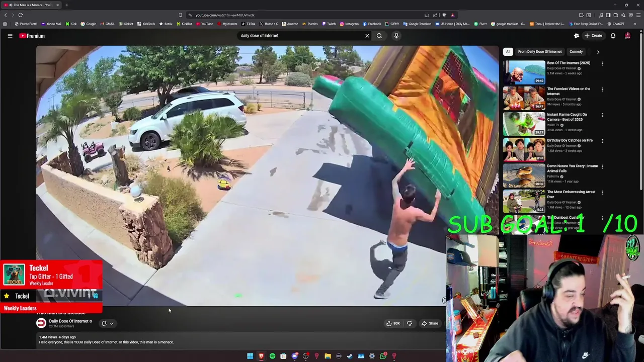
Task: Open options for Birthday Boy Catches on Fire
Action: [602, 141]
